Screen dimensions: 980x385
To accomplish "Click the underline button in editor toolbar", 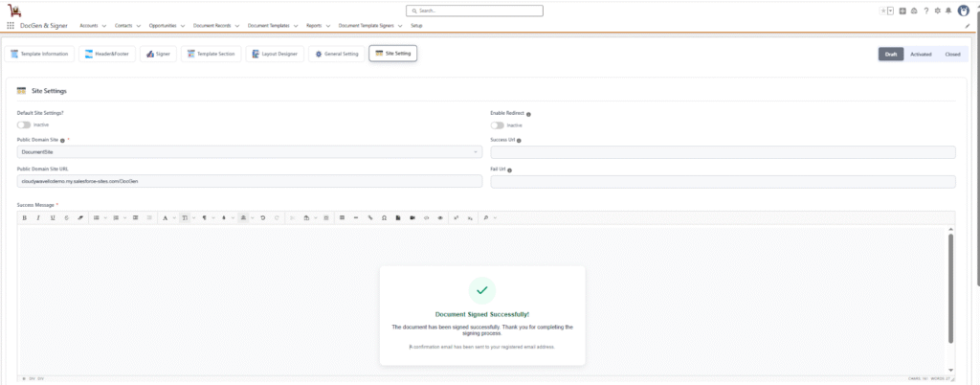I will tap(52, 218).
